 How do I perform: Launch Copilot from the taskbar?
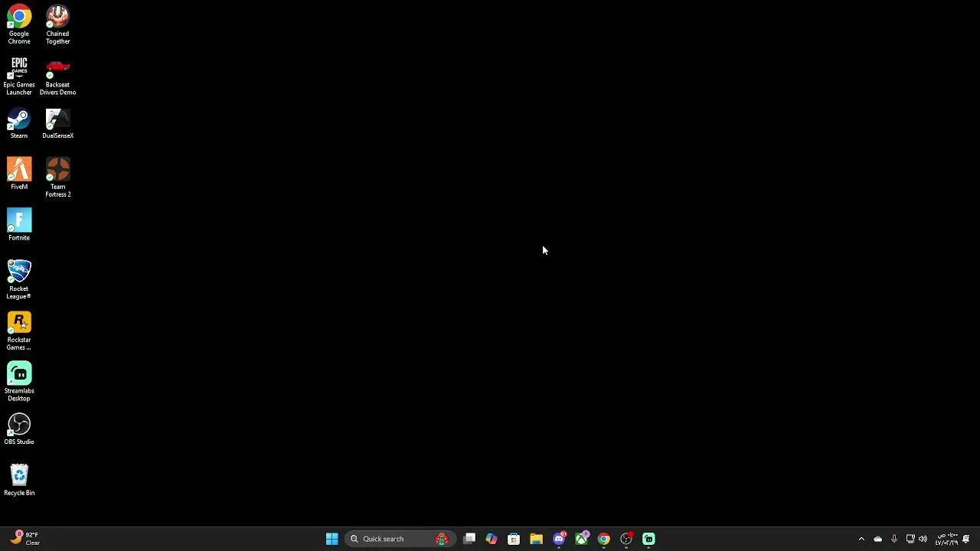pos(492,539)
